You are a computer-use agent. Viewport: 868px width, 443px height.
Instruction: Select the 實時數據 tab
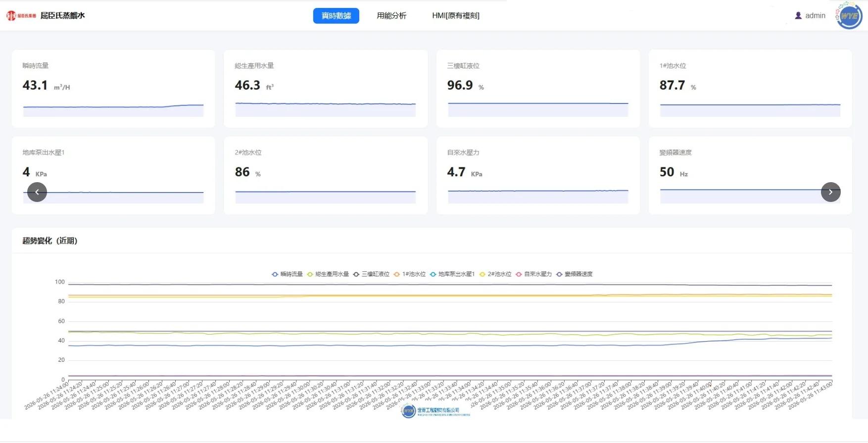[x=336, y=16]
